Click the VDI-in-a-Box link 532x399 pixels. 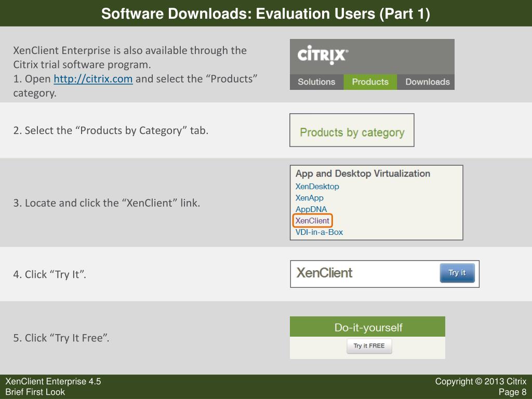point(319,232)
